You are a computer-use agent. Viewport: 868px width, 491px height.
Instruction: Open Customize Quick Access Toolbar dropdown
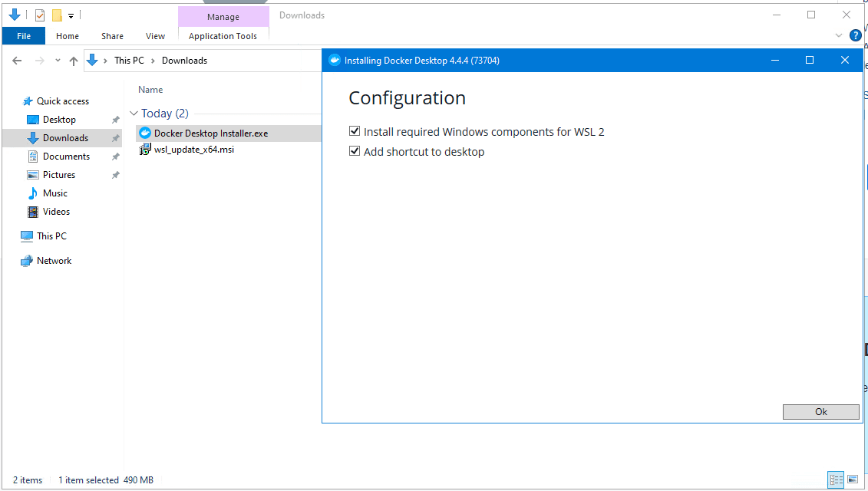[71, 15]
